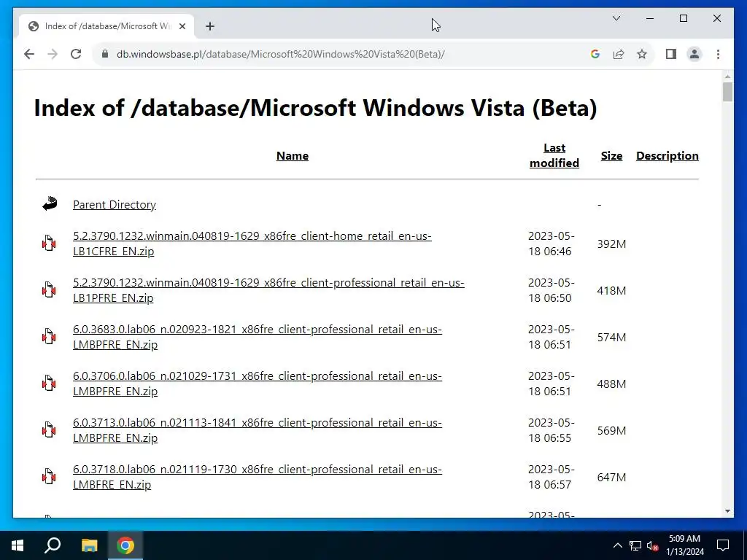Click the zip icon for 6.0.3706.0 file
Viewport: 747px width, 560px height.
click(x=49, y=384)
